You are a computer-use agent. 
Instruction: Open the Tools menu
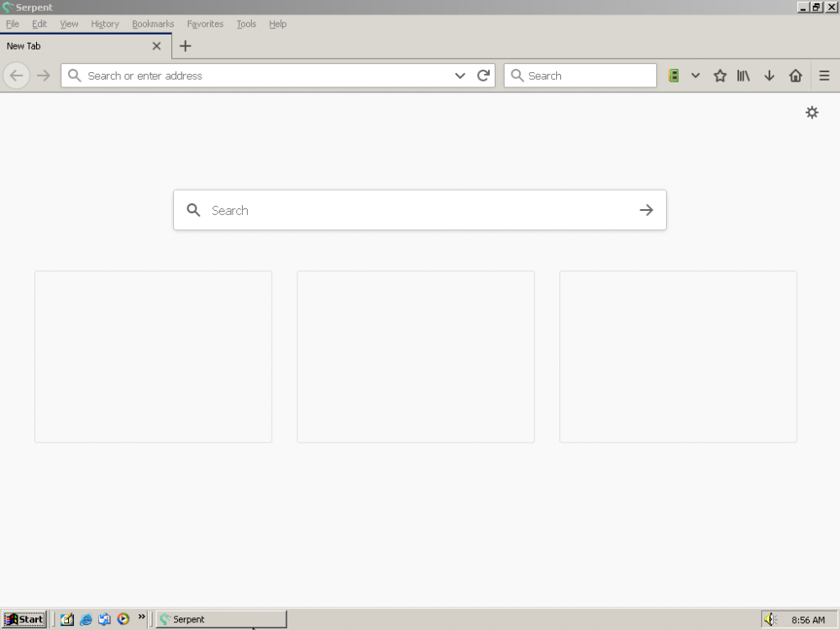[x=246, y=24]
